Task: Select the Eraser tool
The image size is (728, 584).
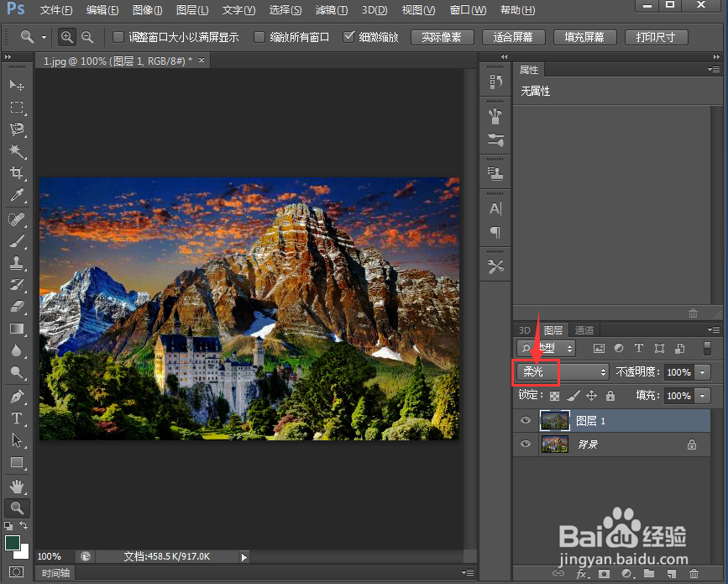Action: click(x=17, y=307)
